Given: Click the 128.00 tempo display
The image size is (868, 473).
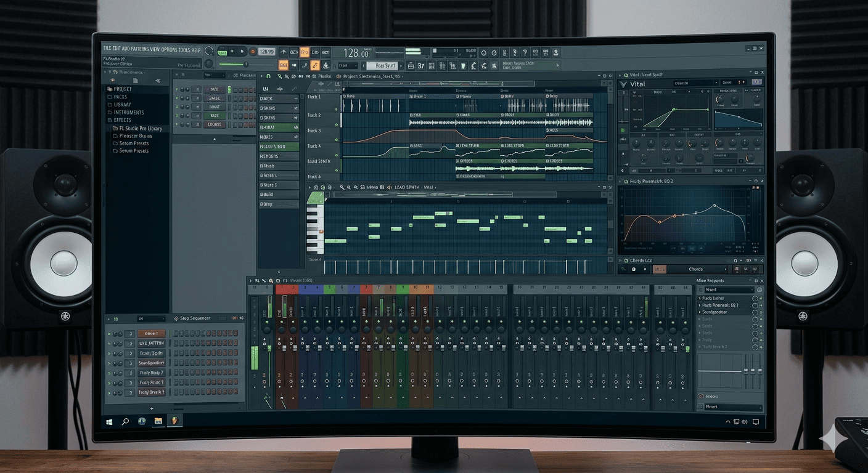Looking at the screenshot, I should (355, 53).
